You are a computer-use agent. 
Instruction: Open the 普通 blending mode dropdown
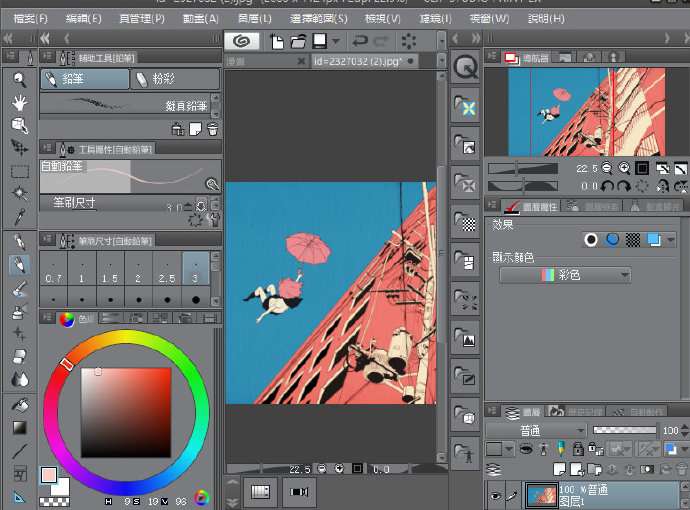538,430
